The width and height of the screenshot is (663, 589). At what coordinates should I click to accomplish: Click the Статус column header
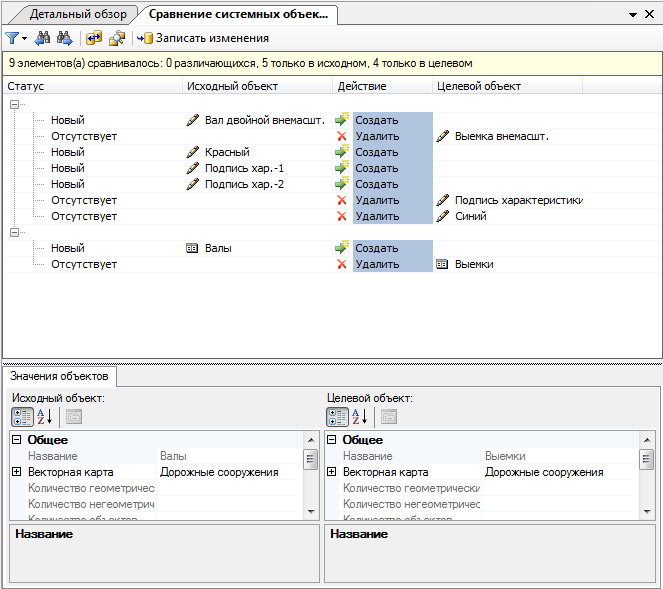93,86
